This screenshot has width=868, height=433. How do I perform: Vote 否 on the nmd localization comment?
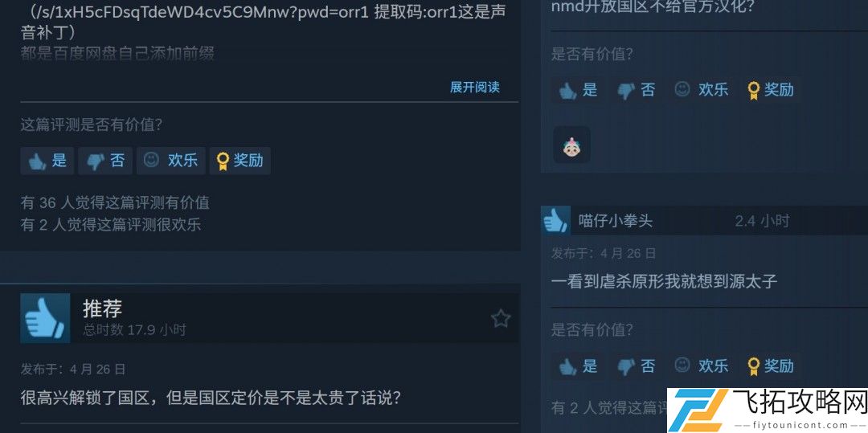pos(636,90)
